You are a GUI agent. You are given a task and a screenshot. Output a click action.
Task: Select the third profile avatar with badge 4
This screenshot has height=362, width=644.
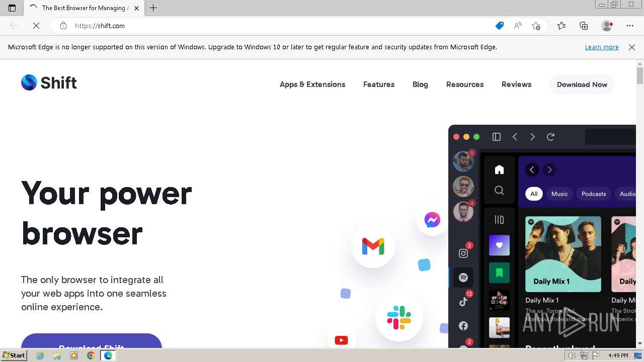[x=463, y=212]
